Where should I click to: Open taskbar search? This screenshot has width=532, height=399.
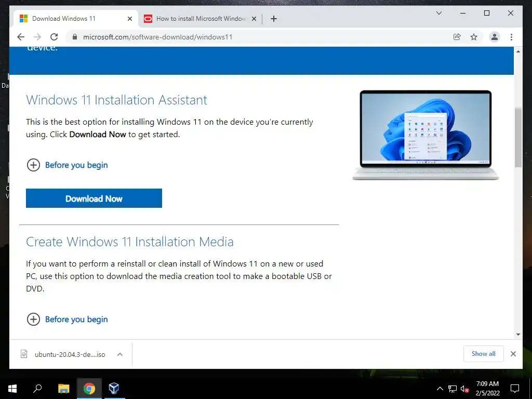tap(37, 389)
